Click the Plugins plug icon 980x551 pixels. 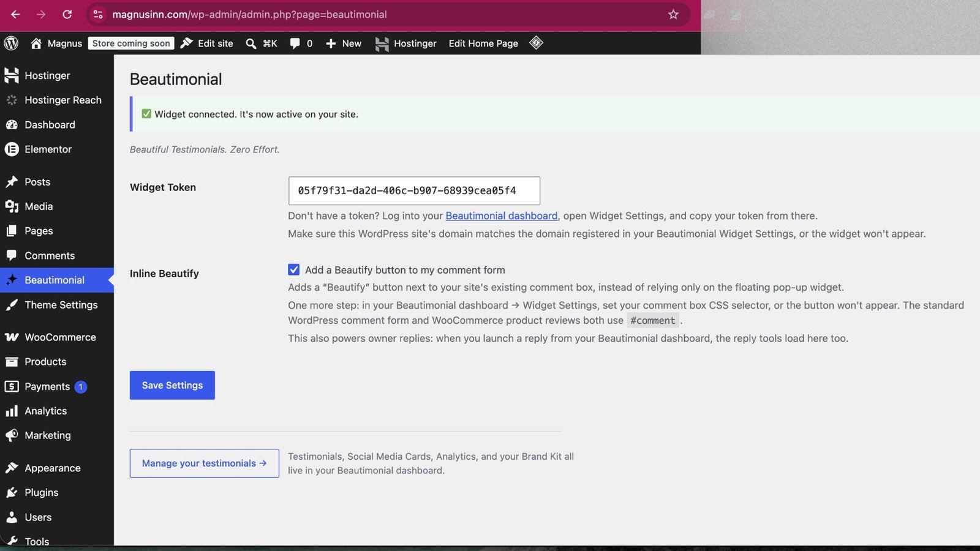click(12, 493)
